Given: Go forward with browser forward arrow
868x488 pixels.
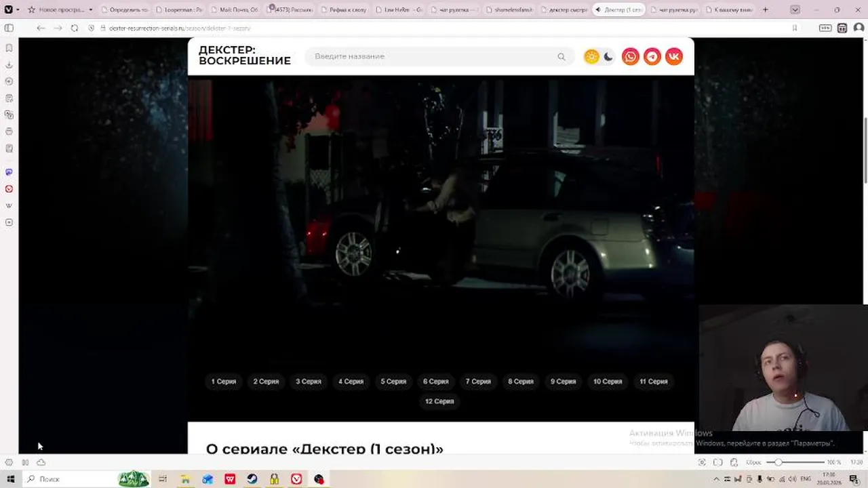Looking at the screenshot, I should [x=58, y=28].
